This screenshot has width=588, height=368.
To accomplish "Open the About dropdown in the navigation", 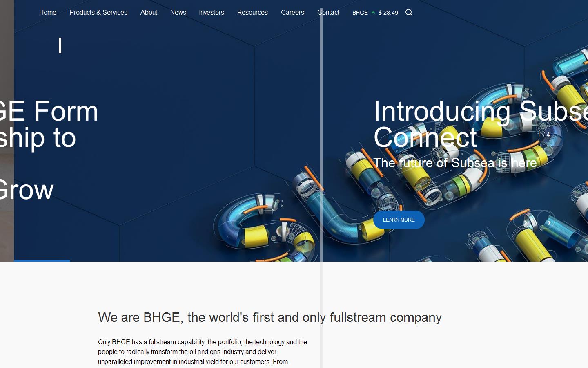I will 149,13.
